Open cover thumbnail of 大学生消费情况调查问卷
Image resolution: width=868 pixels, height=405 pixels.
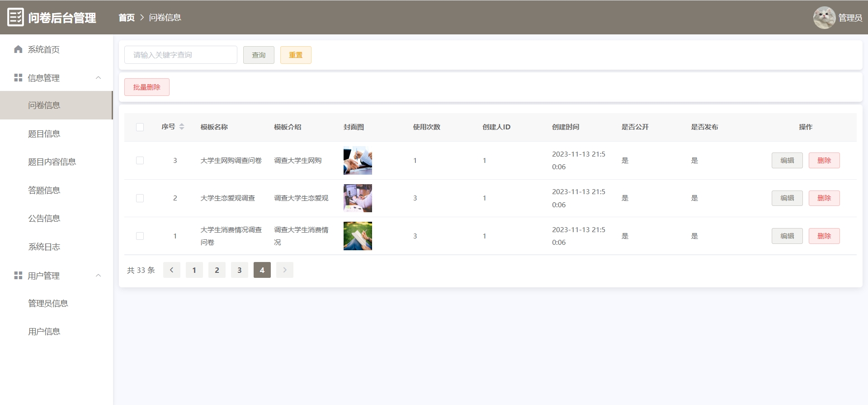[358, 236]
